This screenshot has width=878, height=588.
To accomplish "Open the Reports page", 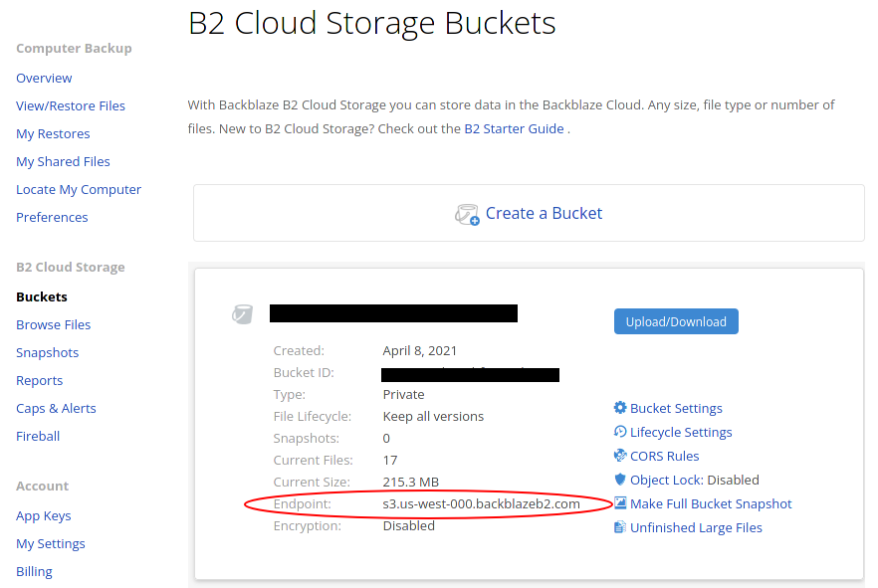I will pyautogui.click(x=39, y=380).
